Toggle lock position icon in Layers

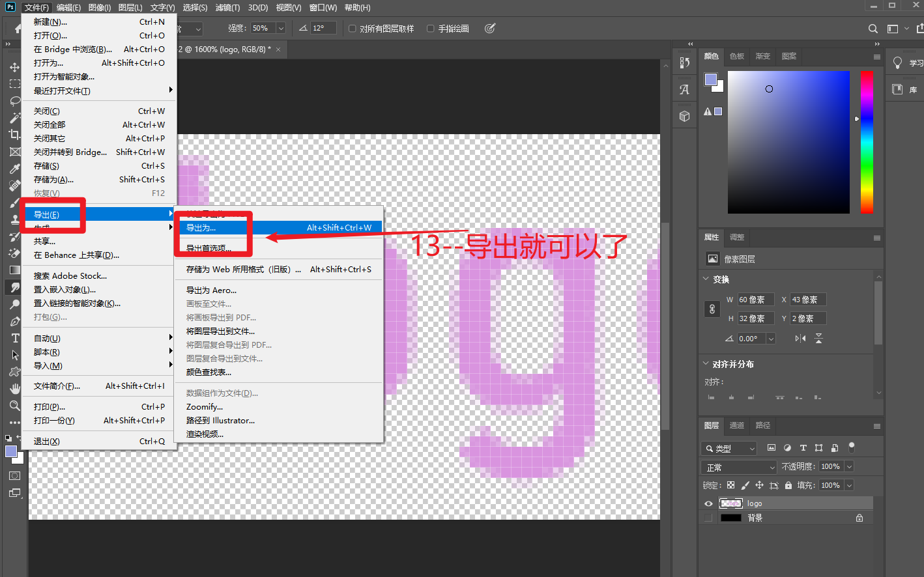(759, 485)
